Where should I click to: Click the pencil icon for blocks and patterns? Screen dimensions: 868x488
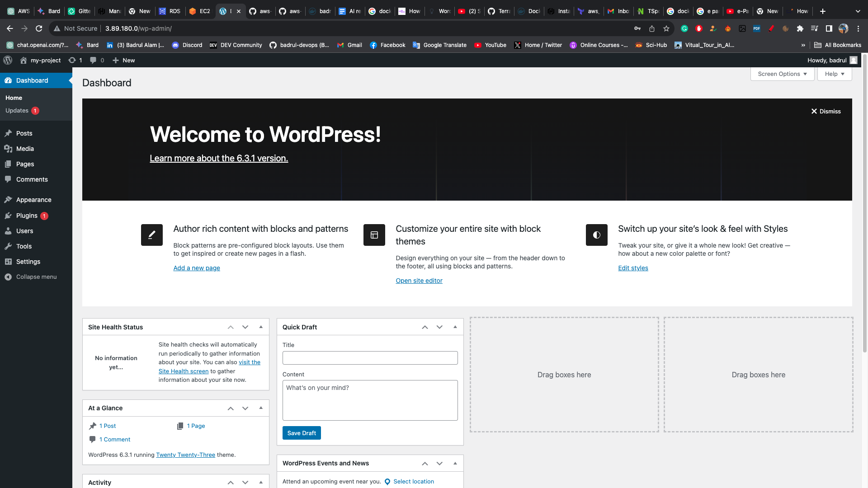coord(151,235)
